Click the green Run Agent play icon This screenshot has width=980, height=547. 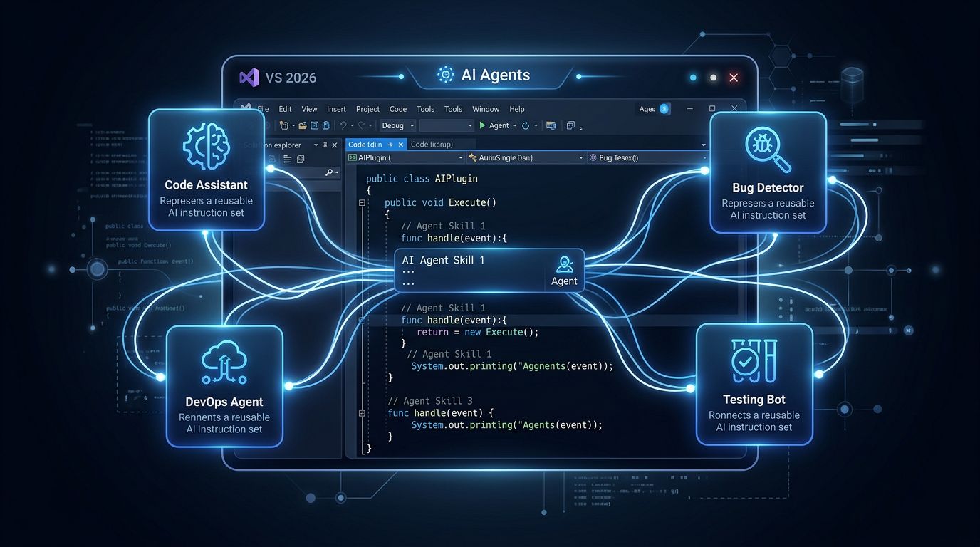point(482,125)
